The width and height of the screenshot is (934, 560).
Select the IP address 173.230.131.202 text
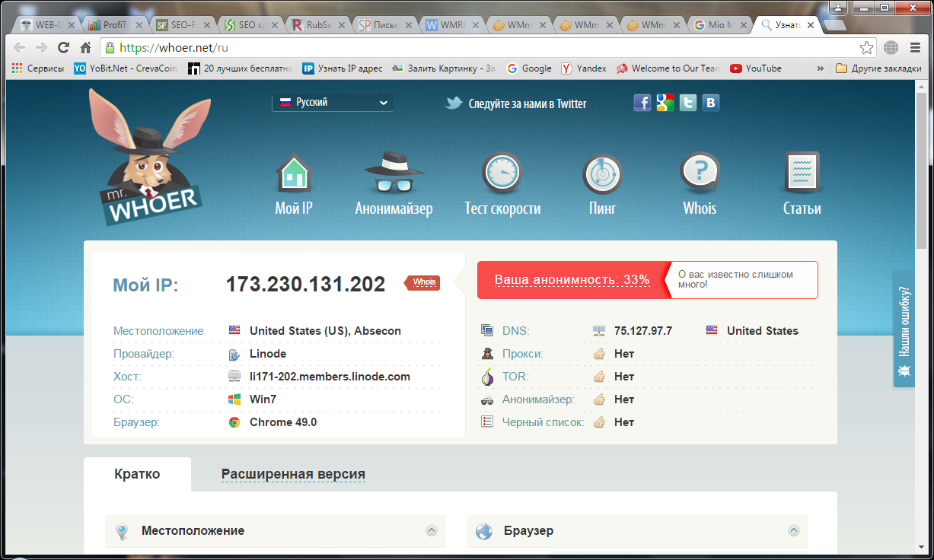[305, 285]
